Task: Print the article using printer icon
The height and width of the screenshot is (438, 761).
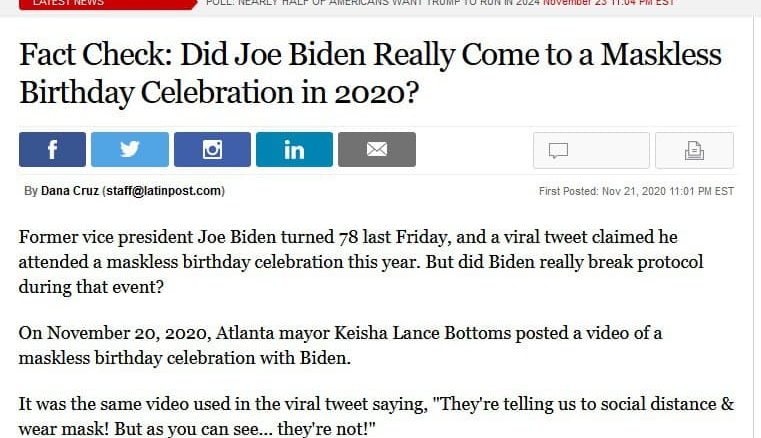Action: [695, 151]
